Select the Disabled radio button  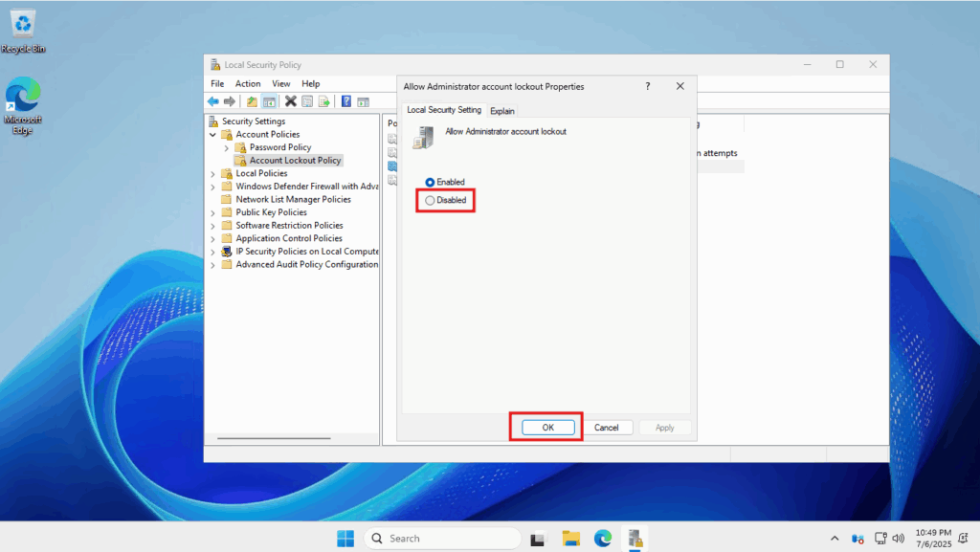pyautogui.click(x=430, y=200)
